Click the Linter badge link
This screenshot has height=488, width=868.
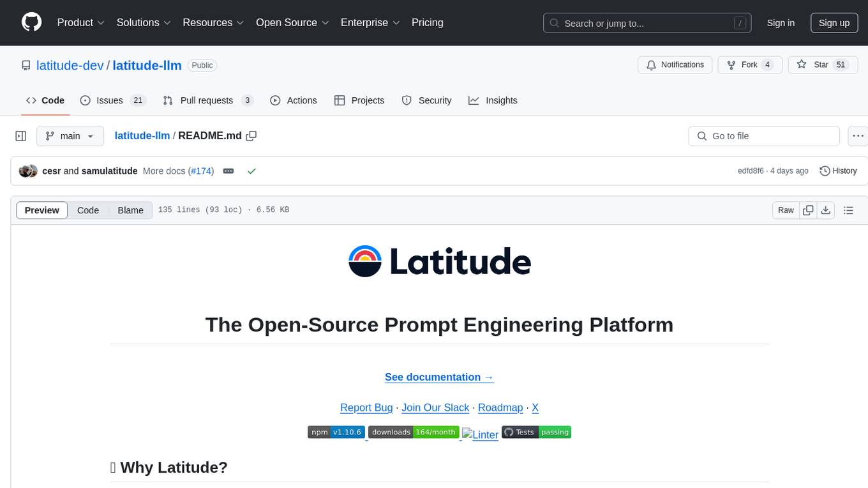click(x=480, y=434)
